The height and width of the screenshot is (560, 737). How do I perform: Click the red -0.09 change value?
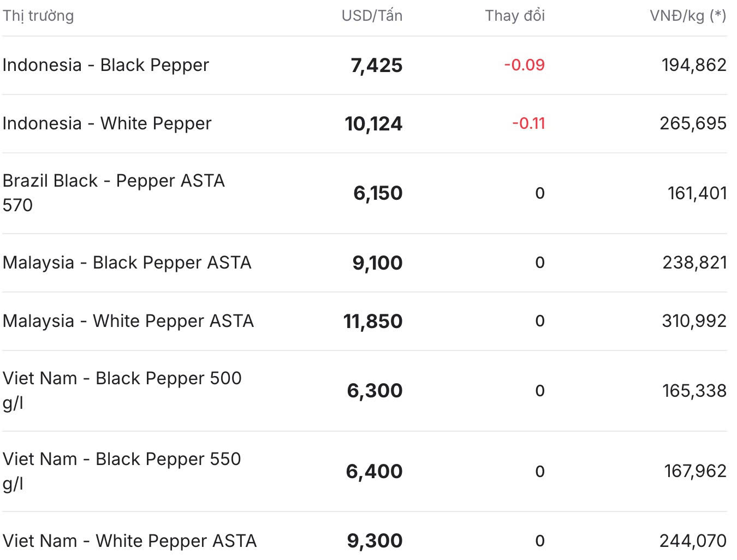524,65
